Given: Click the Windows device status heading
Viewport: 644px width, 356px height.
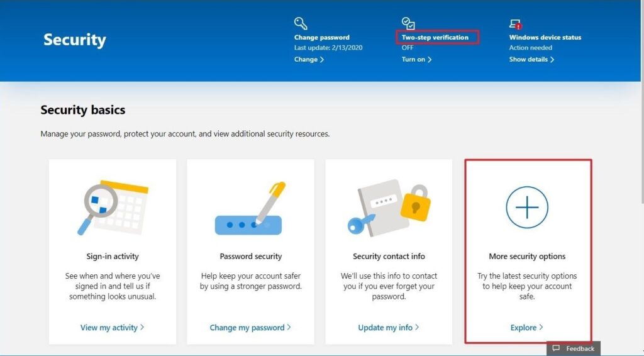Looking at the screenshot, I should click(x=545, y=37).
